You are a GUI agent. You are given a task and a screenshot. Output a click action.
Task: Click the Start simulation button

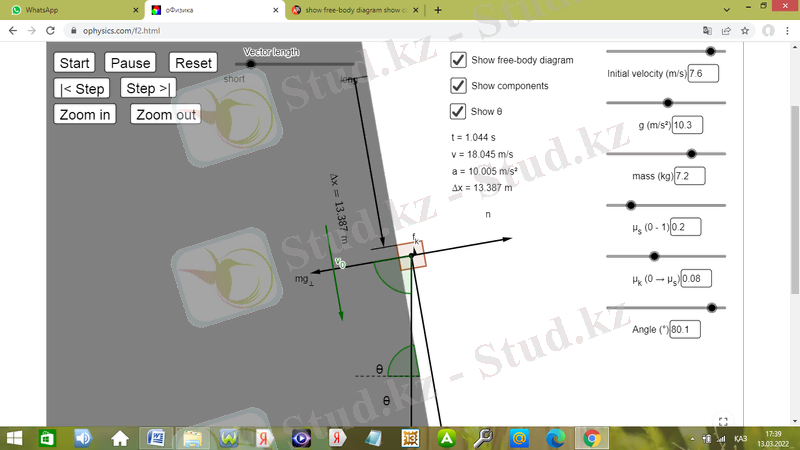pos(74,63)
